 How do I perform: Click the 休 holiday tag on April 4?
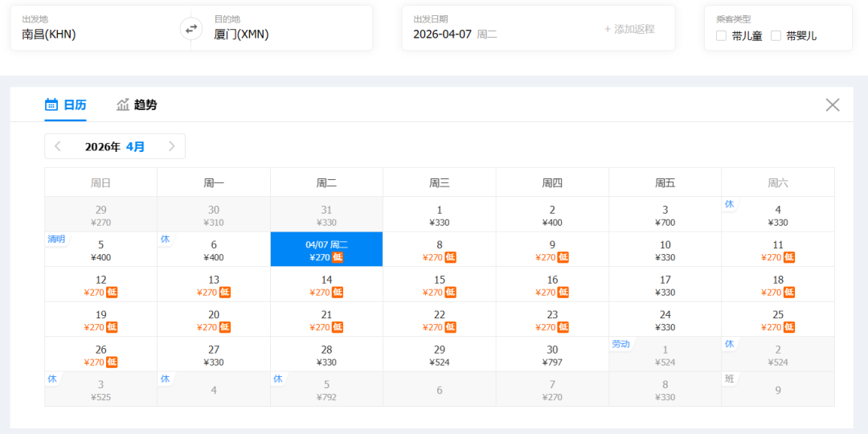(730, 204)
